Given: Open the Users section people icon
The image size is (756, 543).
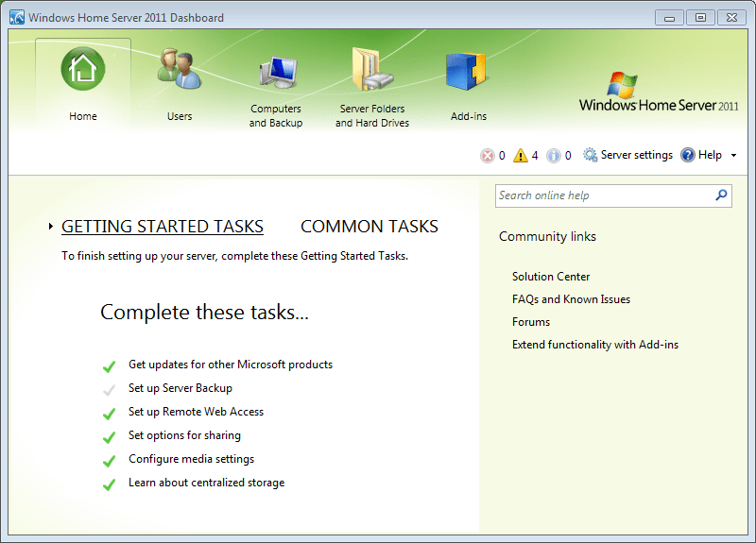Looking at the screenshot, I should (180, 68).
